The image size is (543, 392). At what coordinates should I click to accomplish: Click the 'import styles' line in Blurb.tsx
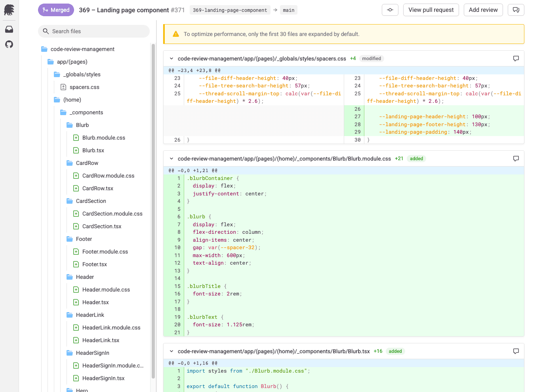[x=343, y=371]
